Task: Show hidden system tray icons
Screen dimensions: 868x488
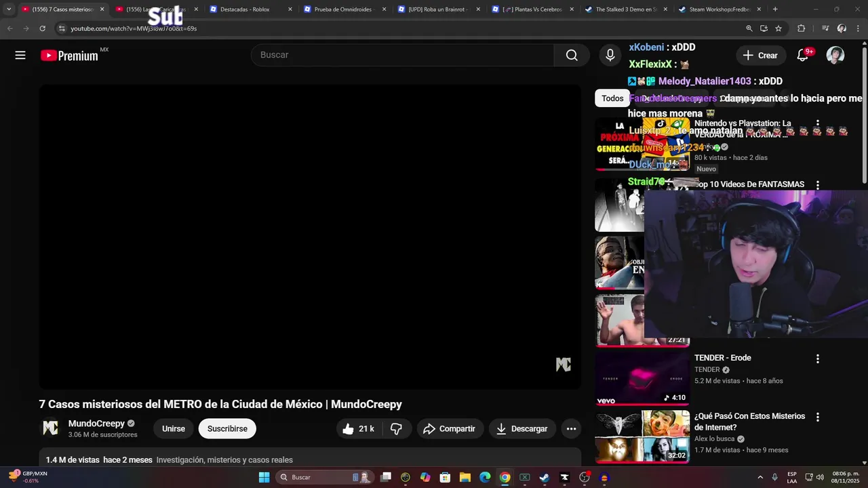Action: pos(759,477)
